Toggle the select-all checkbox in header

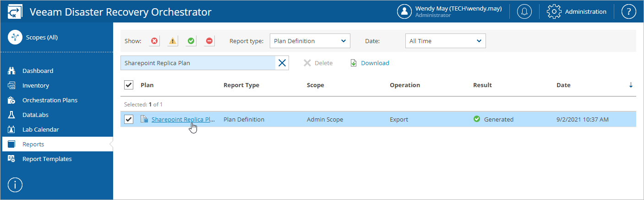(x=129, y=85)
